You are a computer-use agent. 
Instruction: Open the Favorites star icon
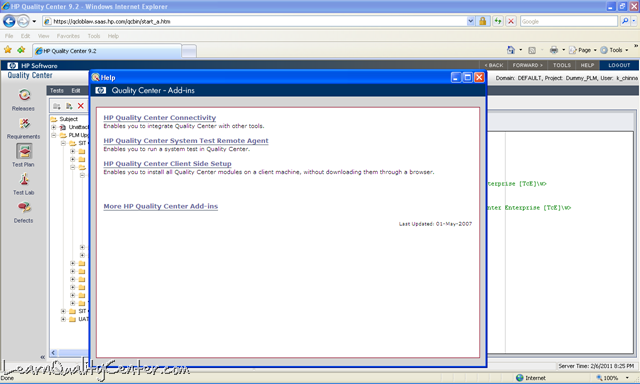[8, 50]
